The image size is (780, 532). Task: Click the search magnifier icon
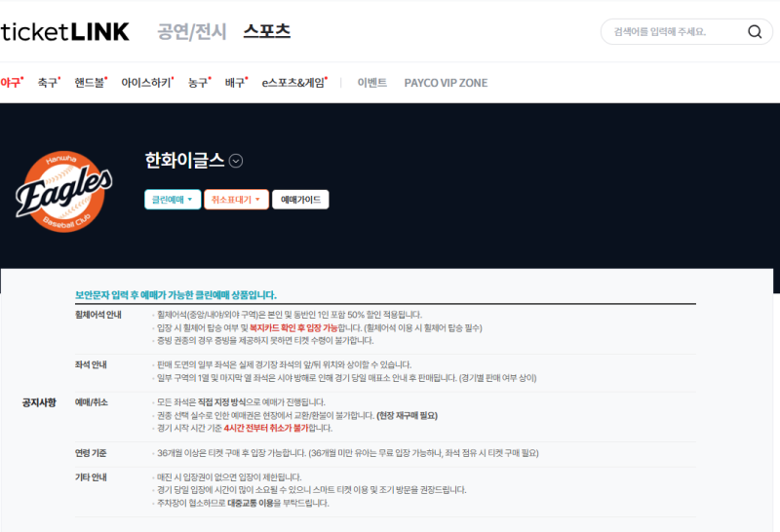755,32
